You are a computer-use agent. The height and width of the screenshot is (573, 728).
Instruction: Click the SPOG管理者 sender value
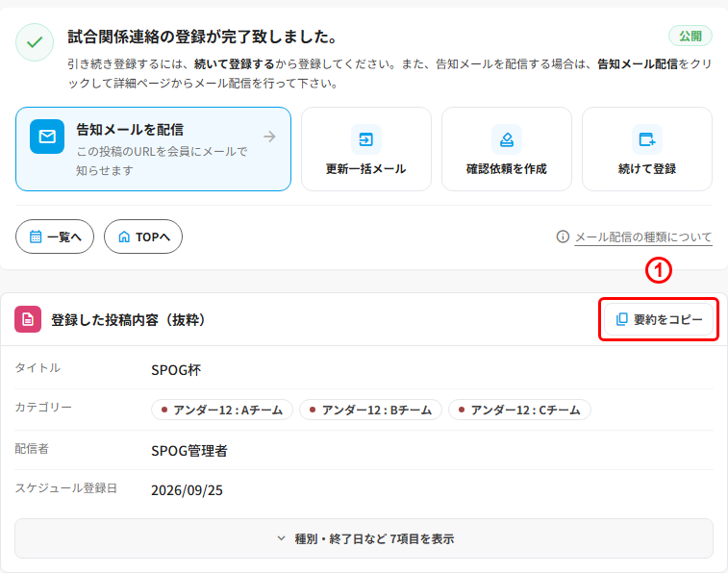coord(188,451)
